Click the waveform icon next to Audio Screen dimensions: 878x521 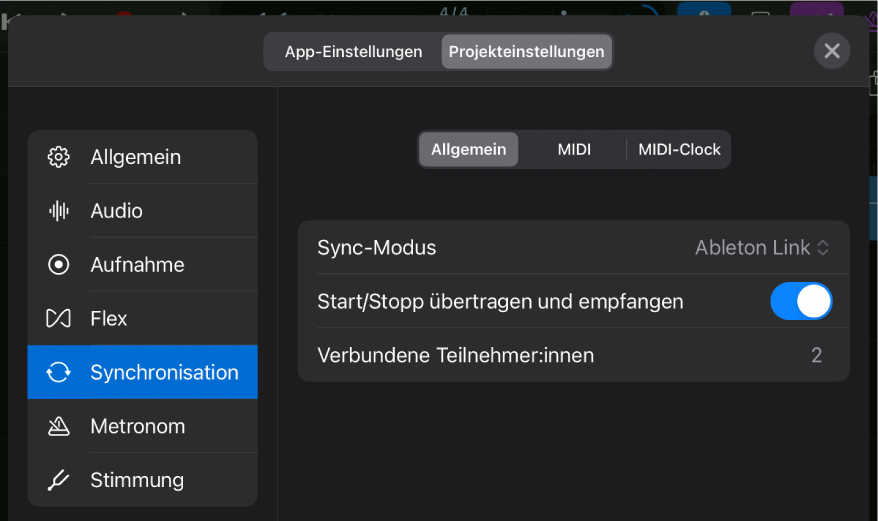coord(58,211)
